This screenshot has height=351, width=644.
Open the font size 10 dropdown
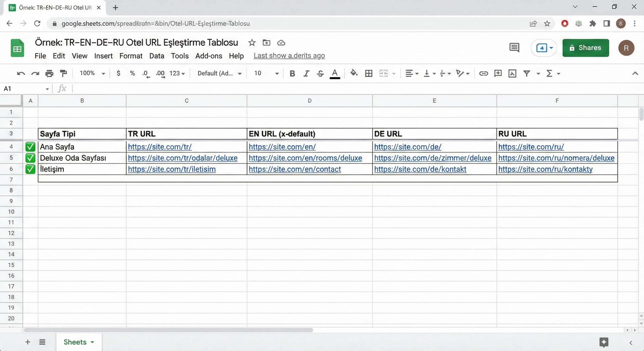tap(266, 73)
